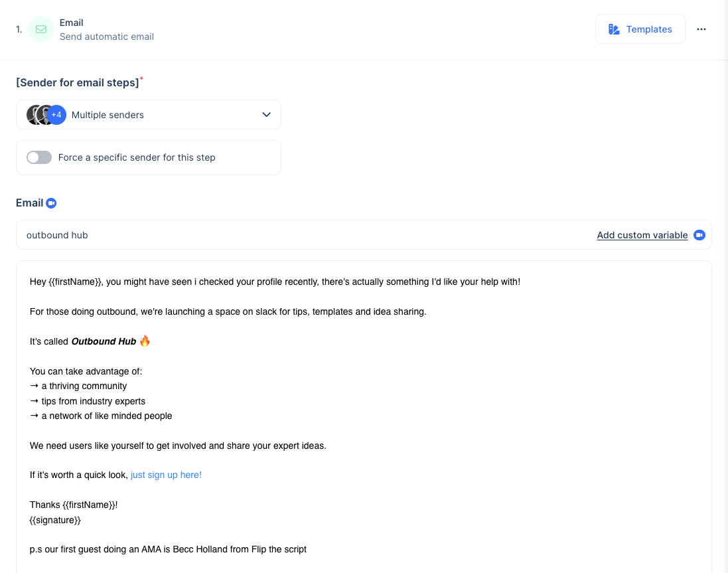Click the subject field containing outbound hub
This screenshot has width=728, height=573.
[x=364, y=235]
